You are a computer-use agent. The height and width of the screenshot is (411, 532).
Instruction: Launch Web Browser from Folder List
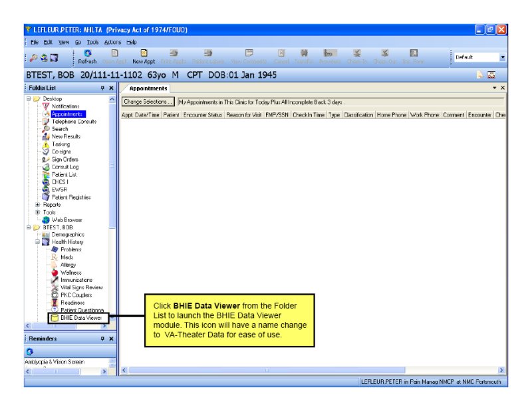pyautogui.click(x=66, y=220)
